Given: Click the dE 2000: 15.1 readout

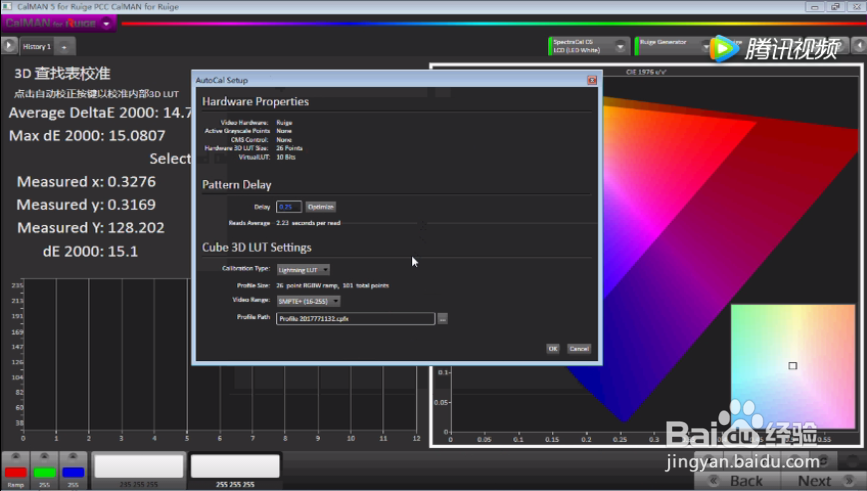Looking at the screenshot, I should click(90, 252).
